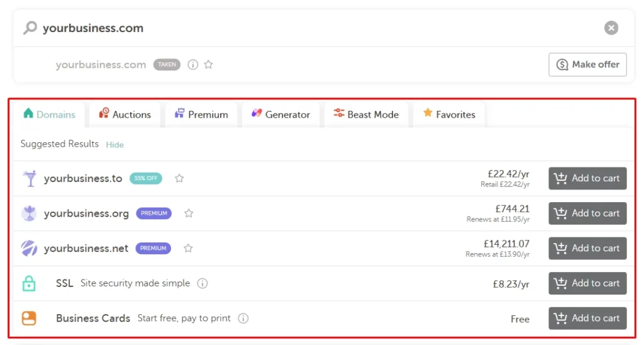
Task: Select the yourbusiness.net domain name
Action: (86, 249)
